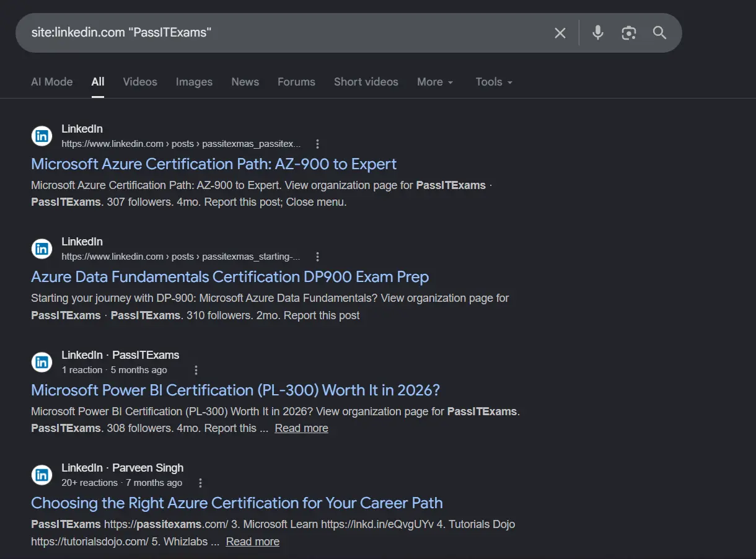Click LinkedIn favicon beside Power BI result
Screen dimensions: 756x559
42,363
